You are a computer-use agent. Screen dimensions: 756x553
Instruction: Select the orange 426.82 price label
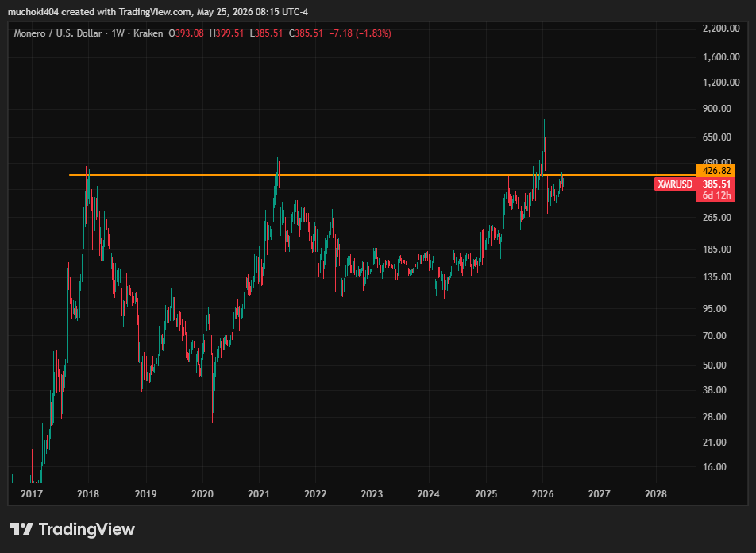click(x=716, y=171)
